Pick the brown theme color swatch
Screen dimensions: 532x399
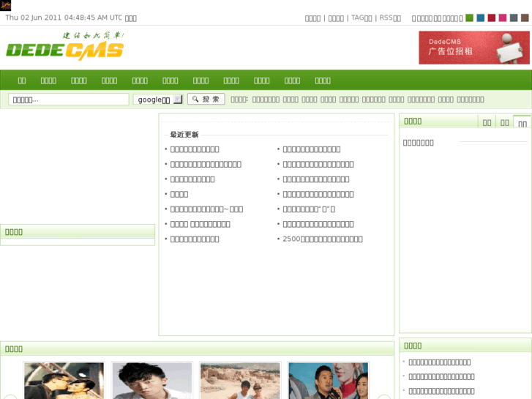pyautogui.click(x=525, y=18)
